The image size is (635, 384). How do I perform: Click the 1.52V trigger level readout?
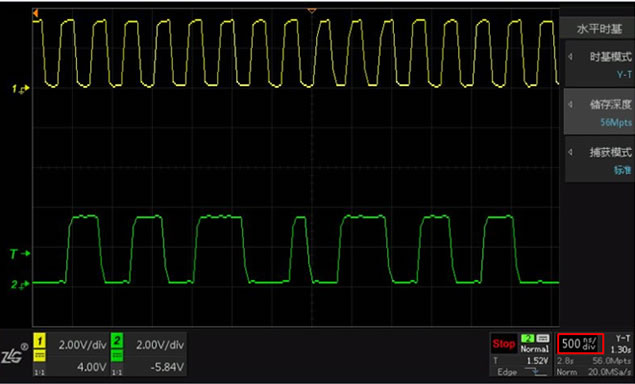[x=538, y=361]
